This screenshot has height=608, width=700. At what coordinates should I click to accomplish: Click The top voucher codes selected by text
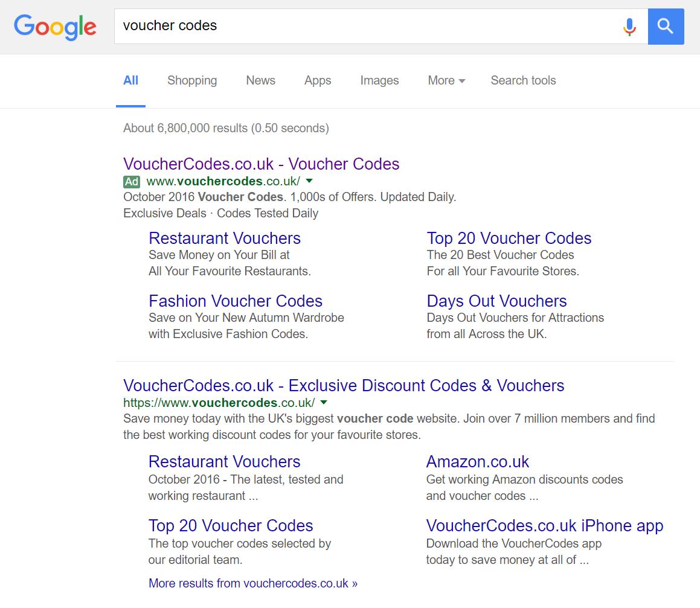(240, 544)
